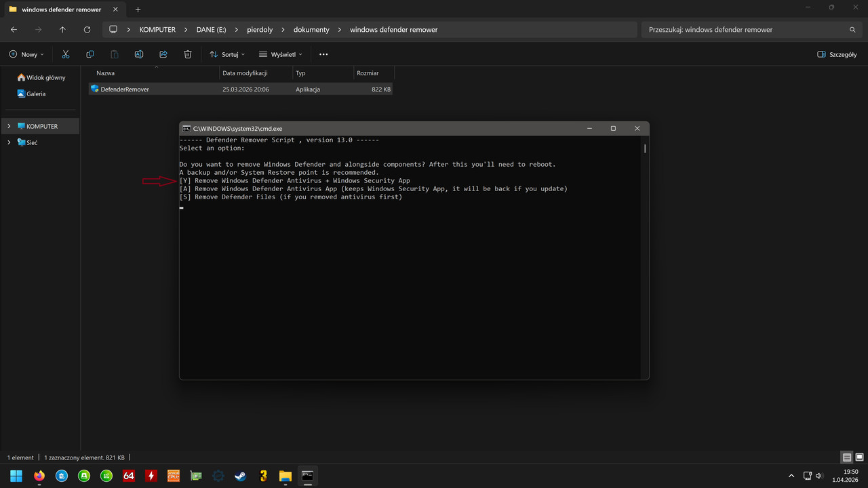Viewport: 868px width, 488px height.
Task: Expand chevron after dokumenty in address bar
Action: pyautogui.click(x=340, y=30)
